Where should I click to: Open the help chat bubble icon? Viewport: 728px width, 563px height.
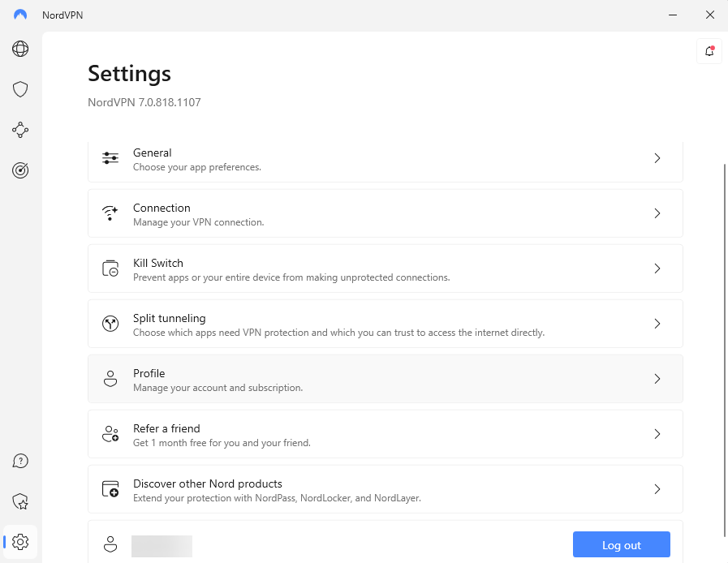(20, 462)
